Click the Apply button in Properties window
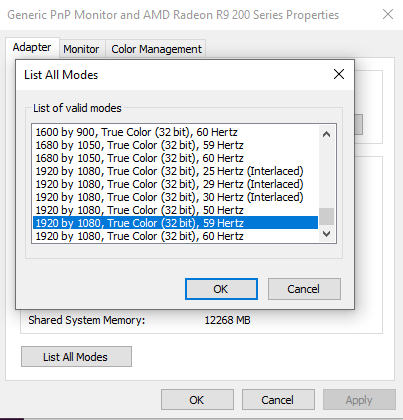 tap(359, 400)
